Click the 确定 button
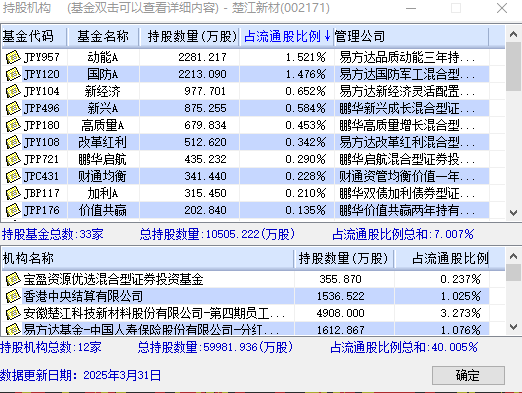The height and width of the screenshot is (393, 522). click(x=468, y=376)
